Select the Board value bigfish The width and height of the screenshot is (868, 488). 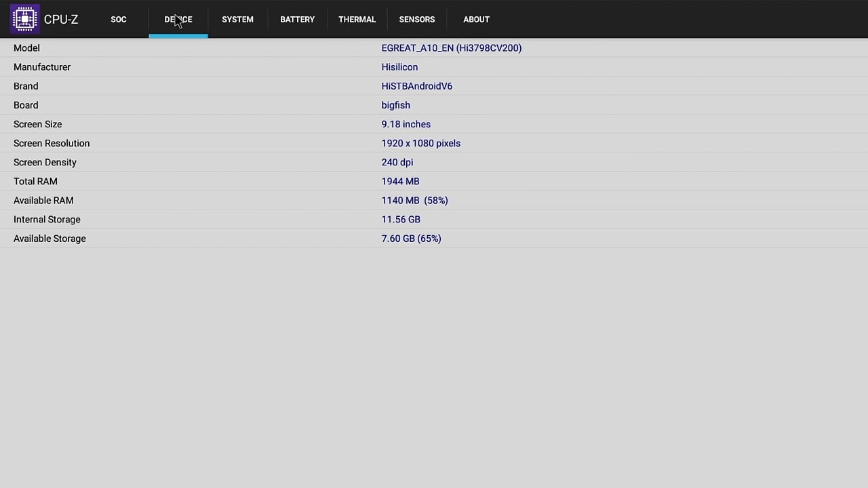coord(395,105)
